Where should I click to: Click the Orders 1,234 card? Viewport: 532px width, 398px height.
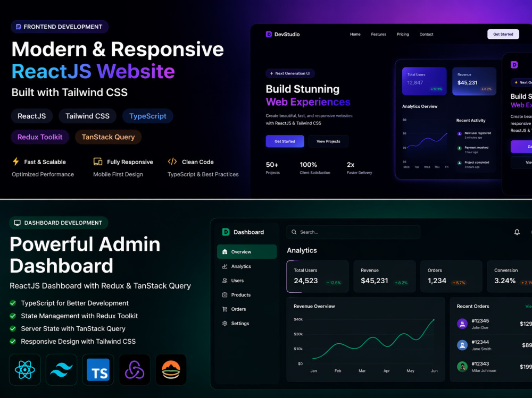[x=451, y=276]
